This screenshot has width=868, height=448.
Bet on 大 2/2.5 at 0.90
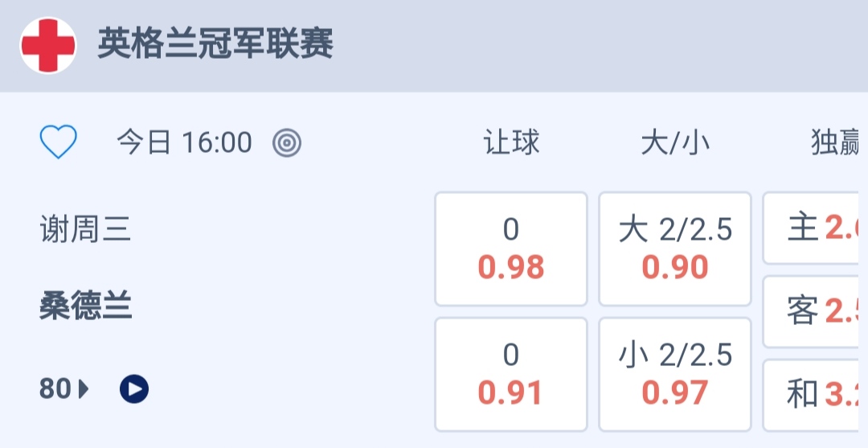click(675, 249)
